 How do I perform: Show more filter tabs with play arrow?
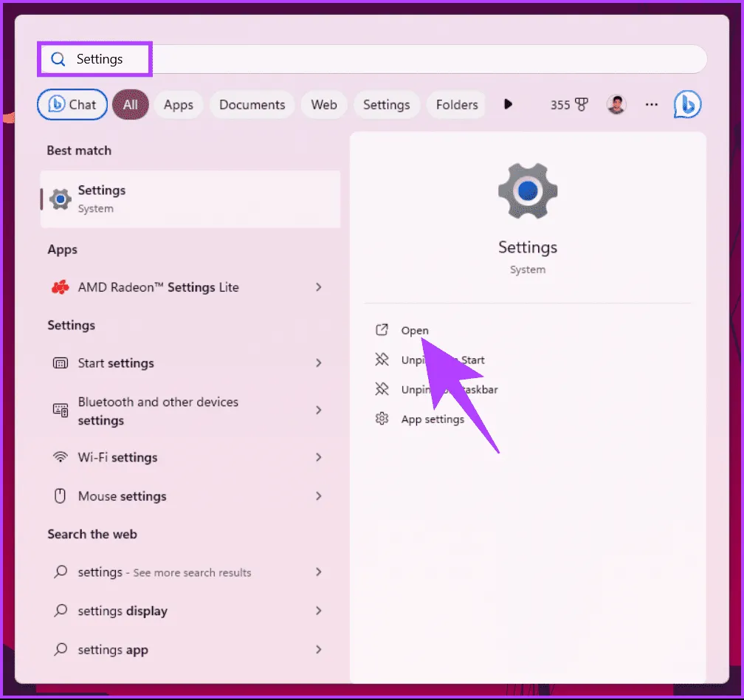coord(508,105)
